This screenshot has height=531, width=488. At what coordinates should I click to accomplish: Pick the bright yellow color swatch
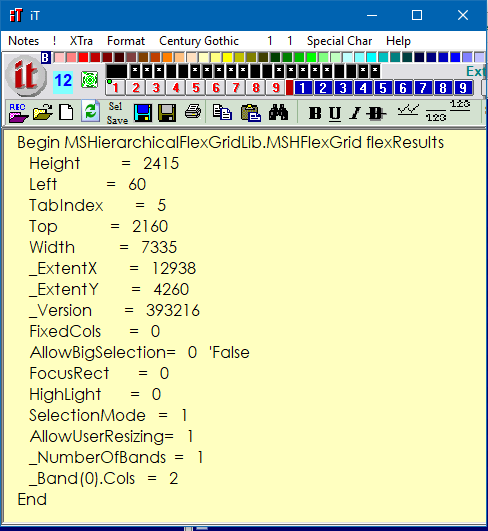(227, 57)
